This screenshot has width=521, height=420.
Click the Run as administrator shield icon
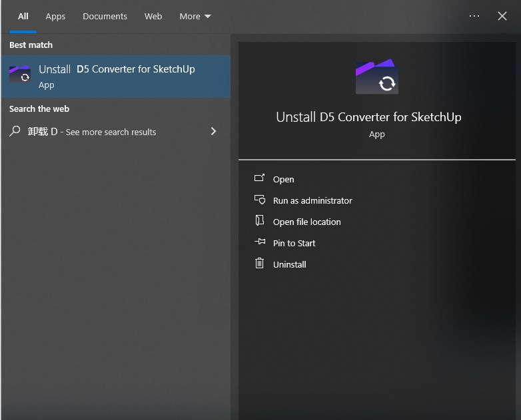click(x=260, y=200)
